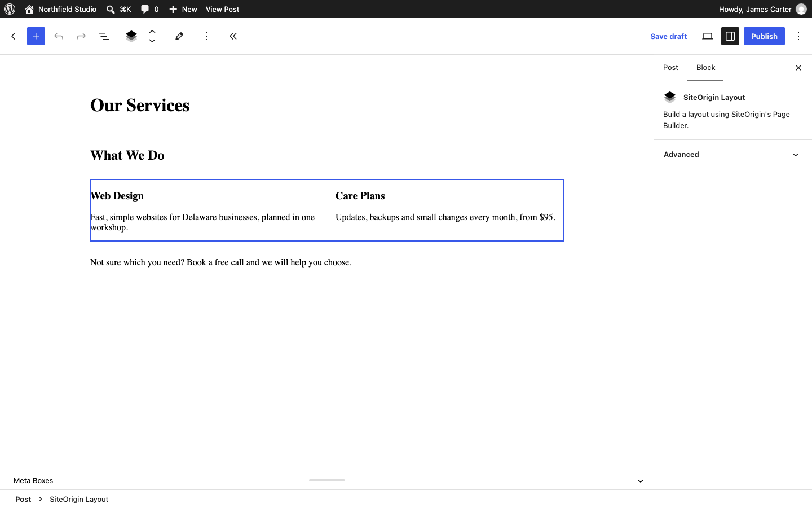Click the WordPress logo in the admin bar
The height and width of the screenshot is (508, 812).
point(10,9)
